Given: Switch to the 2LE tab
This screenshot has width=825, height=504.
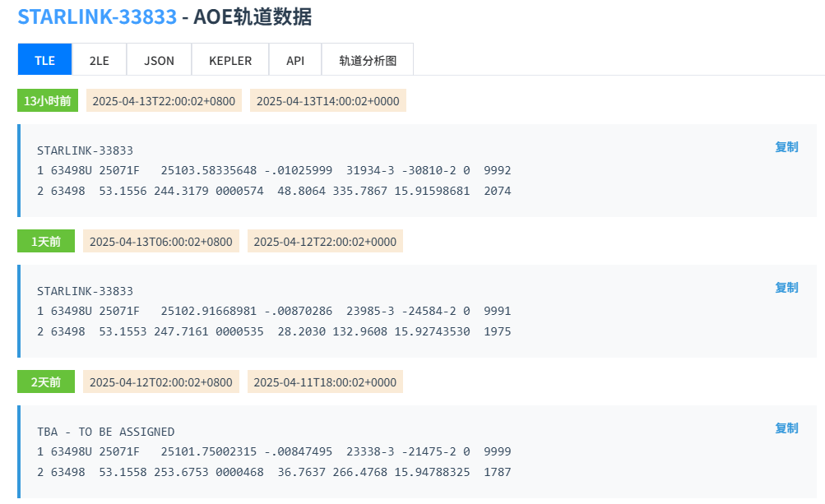Looking at the screenshot, I should 99,60.
